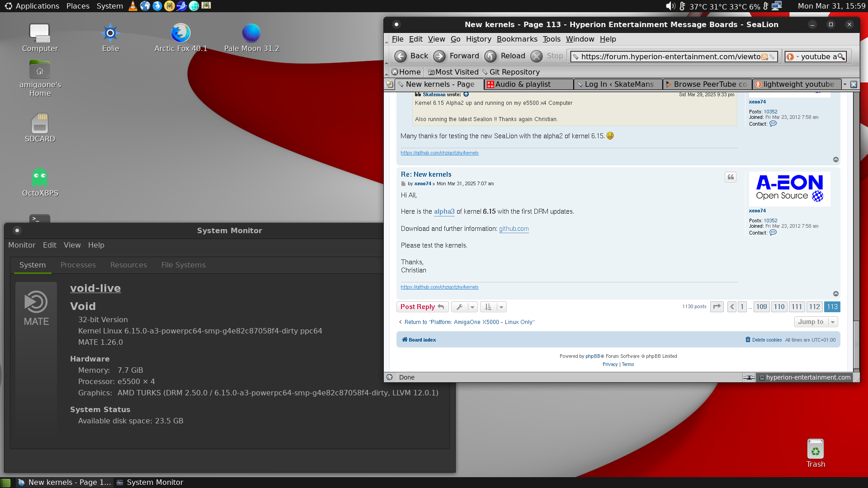Switch to the Audio & playlist browser tab
Viewport: 868px width, 488px height.
pyautogui.click(x=528, y=84)
